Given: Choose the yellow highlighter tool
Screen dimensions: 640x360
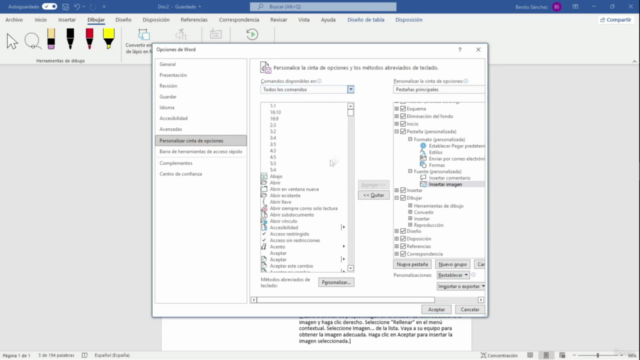Looking at the screenshot, I should [109, 39].
